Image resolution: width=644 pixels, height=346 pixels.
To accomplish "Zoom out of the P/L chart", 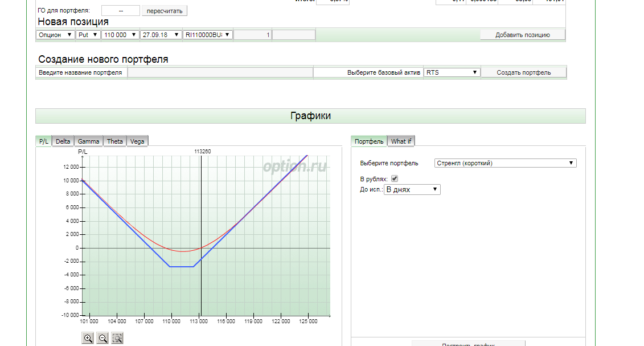I will [102, 338].
